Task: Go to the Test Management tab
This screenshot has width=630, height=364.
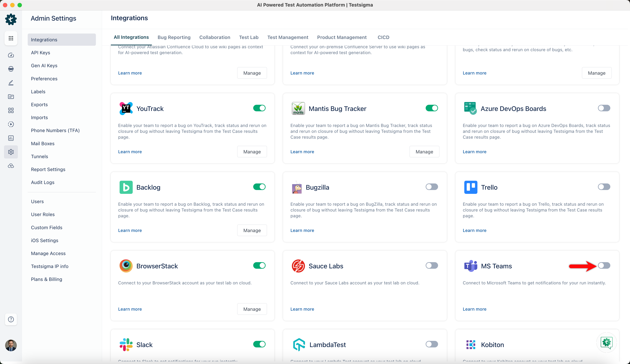Action: click(x=288, y=37)
